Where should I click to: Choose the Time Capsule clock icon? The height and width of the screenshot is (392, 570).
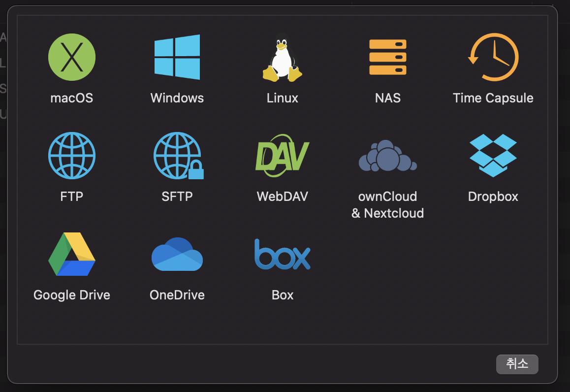493,57
